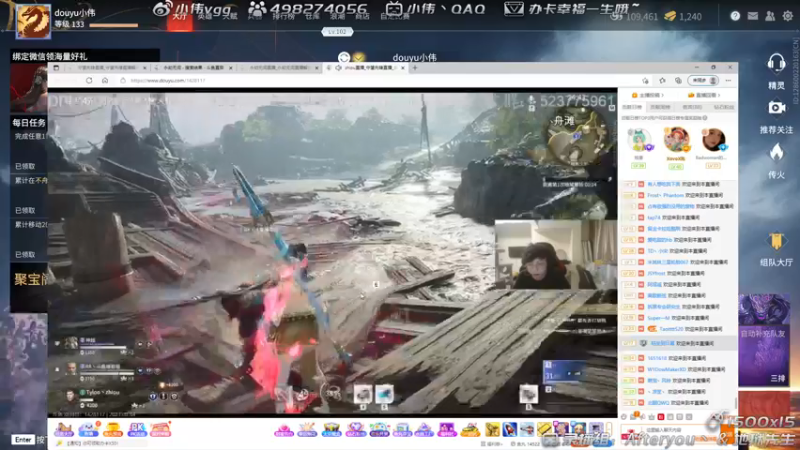
Task: Click the PK icon below the stream
Action: point(137,430)
